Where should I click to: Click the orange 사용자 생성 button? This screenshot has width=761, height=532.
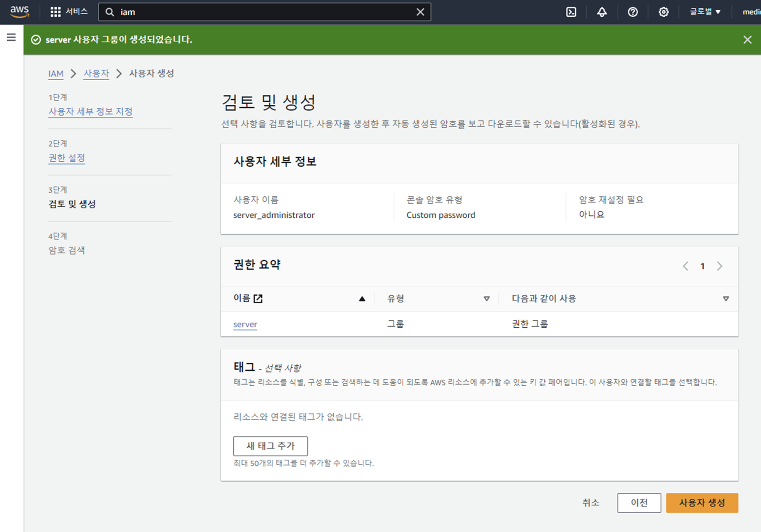[702, 503]
